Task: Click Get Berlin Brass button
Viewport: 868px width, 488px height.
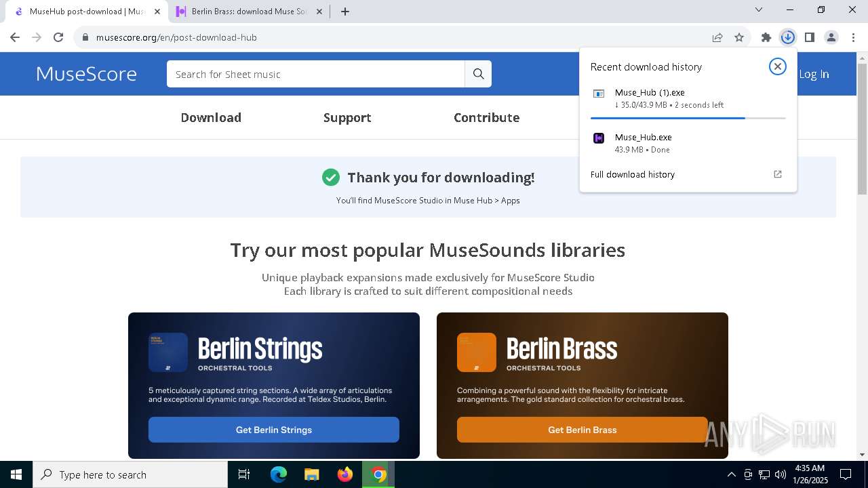Action: click(x=583, y=430)
